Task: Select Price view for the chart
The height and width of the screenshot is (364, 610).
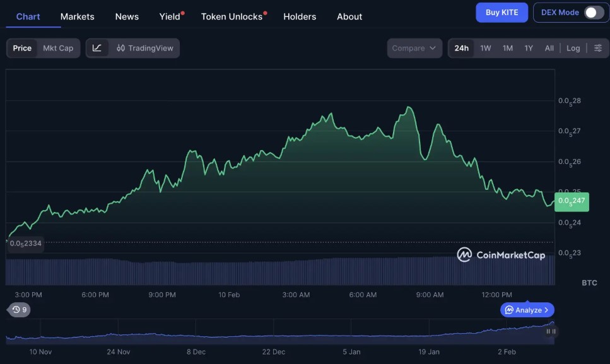Action: tap(22, 48)
